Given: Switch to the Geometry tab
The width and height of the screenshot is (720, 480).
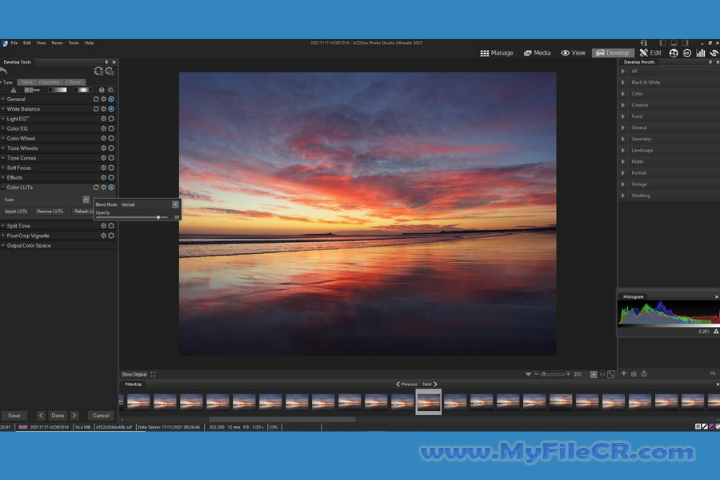Looking at the screenshot, I should coord(50,82).
